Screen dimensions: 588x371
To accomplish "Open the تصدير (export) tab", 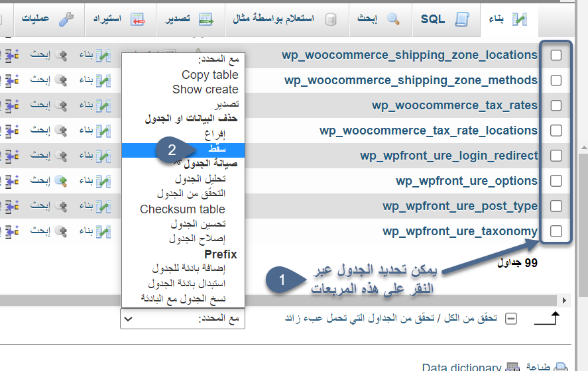I will [189, 19].
